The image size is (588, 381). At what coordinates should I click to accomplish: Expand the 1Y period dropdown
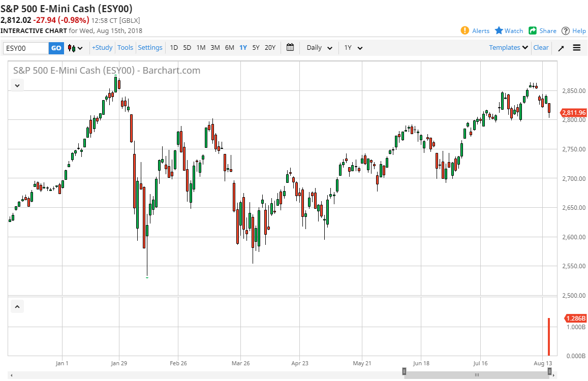[353, 48]
